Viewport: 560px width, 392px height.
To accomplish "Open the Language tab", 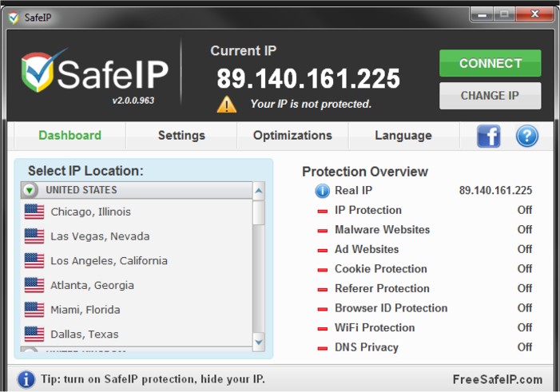I will click(x=403, y=135).
